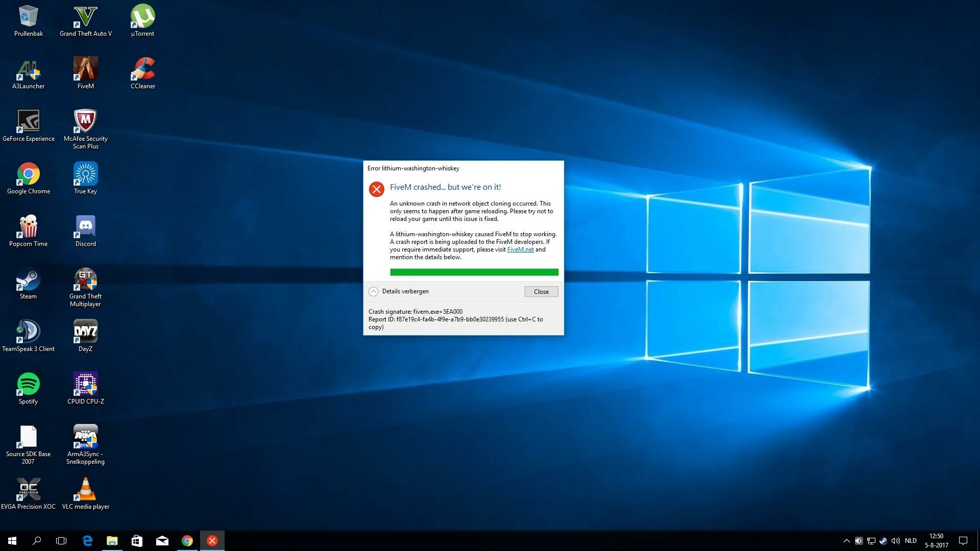Select the DayZ desktop icon
The width and height of the screenshot is (980, 551).
85,337
